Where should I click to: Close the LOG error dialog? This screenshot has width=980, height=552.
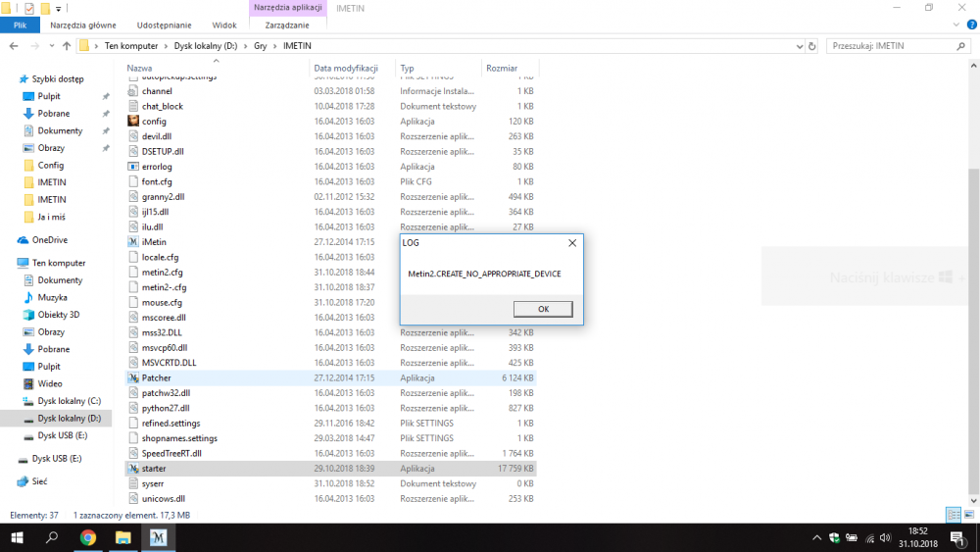pyautogui.click(x=572, y=242)
